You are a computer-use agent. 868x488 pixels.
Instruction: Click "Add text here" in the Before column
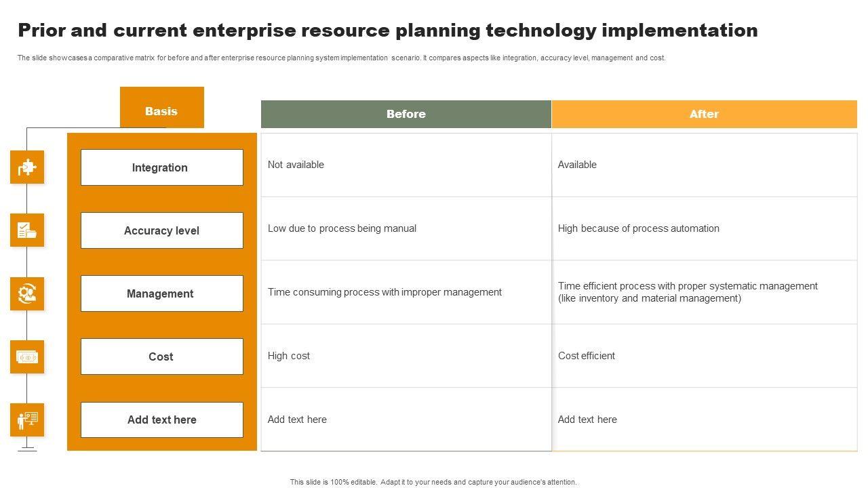point(297,420)
